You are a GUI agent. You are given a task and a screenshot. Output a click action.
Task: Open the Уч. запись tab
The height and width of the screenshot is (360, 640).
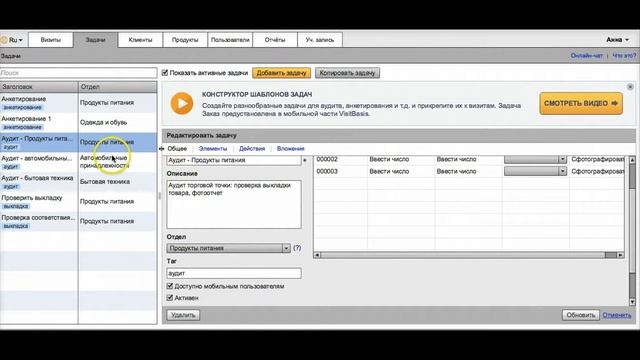click(x=320, y=40)
